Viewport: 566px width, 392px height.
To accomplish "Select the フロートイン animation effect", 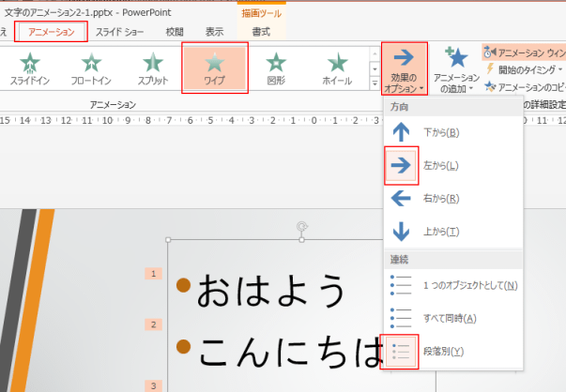I will point(91,68).
